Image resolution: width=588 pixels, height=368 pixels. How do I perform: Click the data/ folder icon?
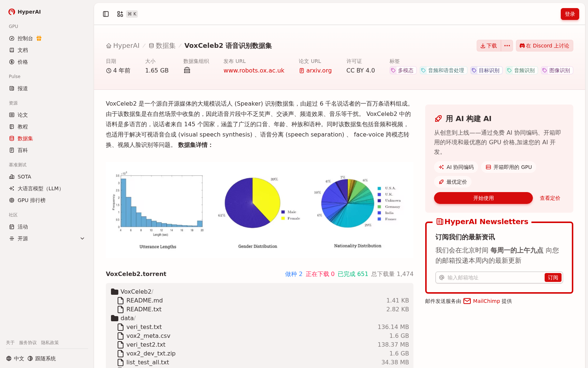(115, 318)
